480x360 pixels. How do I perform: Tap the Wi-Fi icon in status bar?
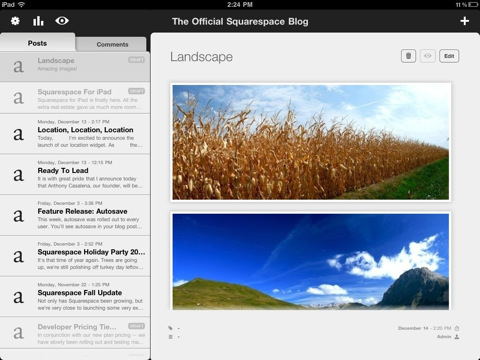21,5
